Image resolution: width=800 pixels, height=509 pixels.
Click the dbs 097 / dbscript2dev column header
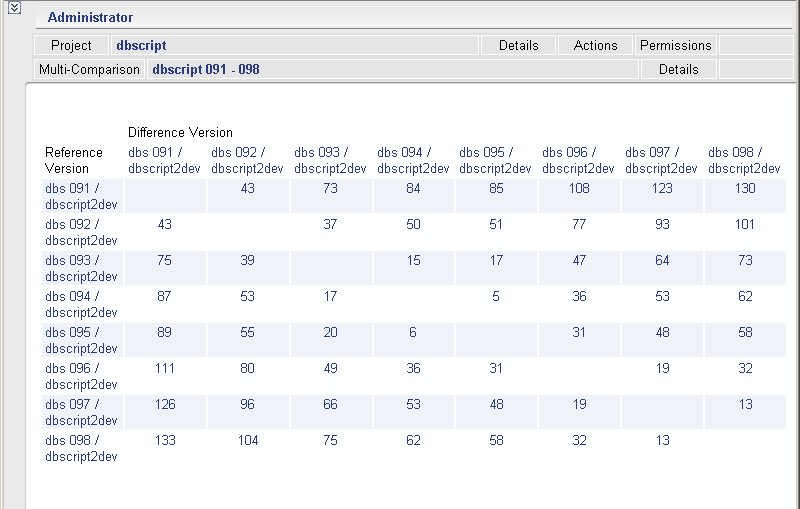tap(661, 160)
